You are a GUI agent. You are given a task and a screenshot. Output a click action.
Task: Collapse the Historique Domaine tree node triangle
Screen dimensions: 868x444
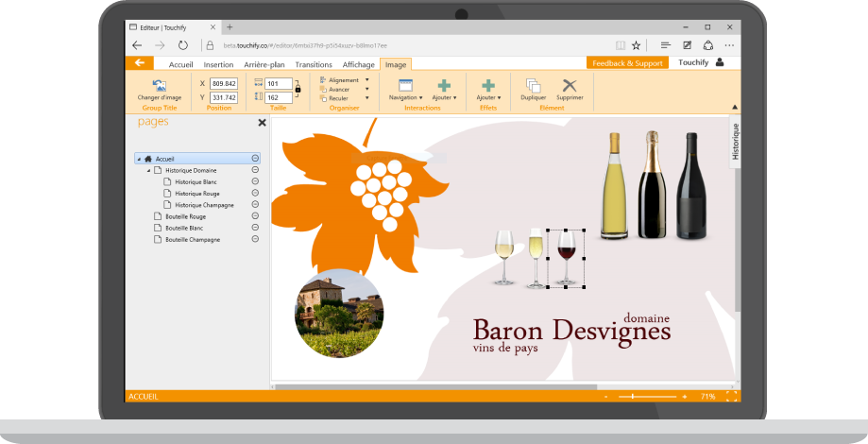(149, 170)
